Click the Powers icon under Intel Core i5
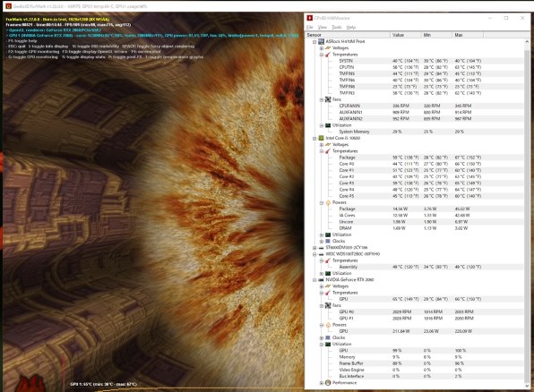 (x=328, y=202)
